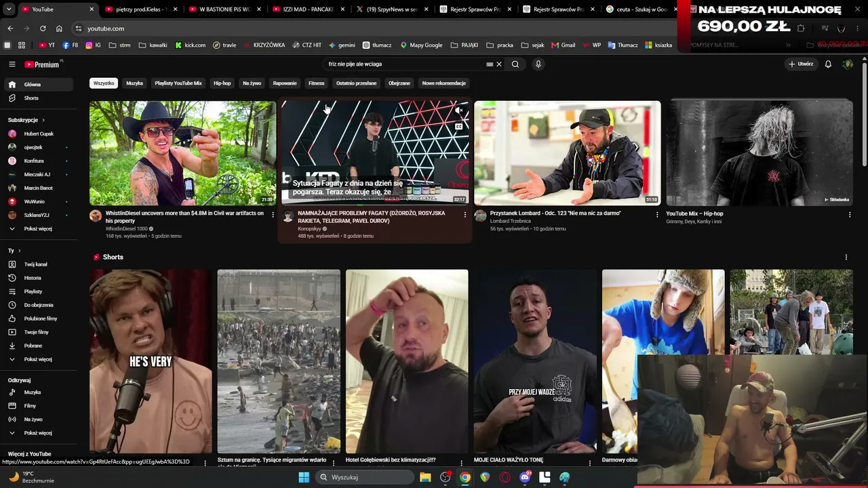Open options menu for Przystanek Lombard video
Viewport: 868px width, 488px height.
656,215
